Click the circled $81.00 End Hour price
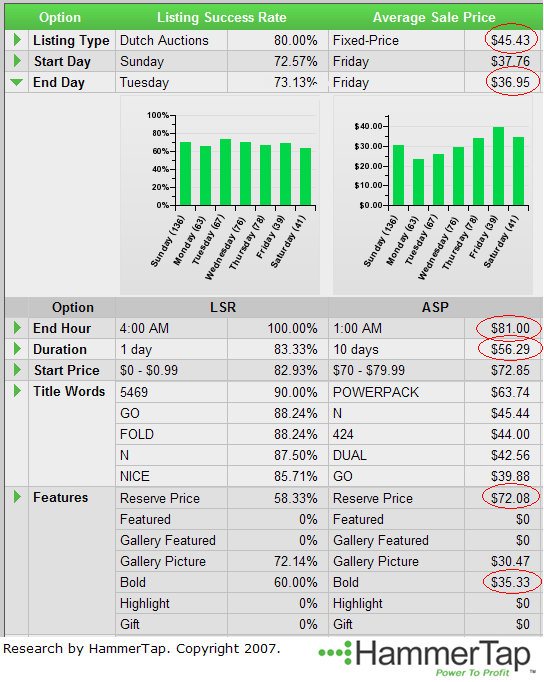This screenshot has width=544, height=682. (510, 328)
